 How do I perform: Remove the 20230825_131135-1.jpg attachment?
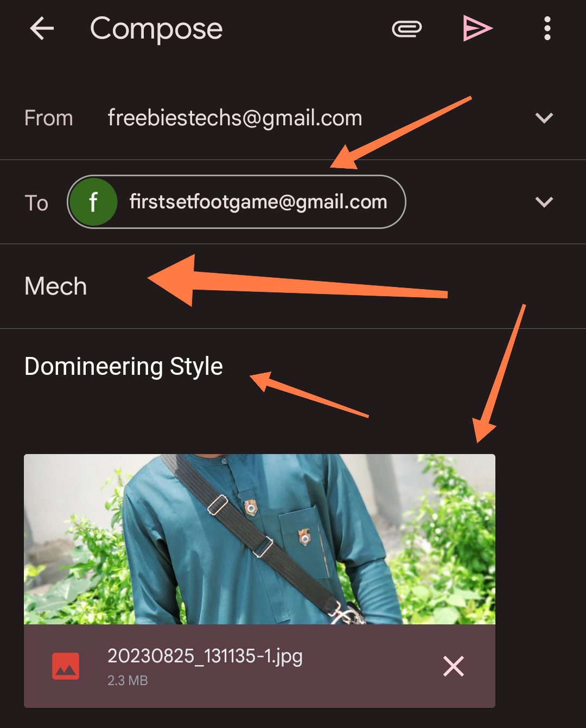[x=453, y=666]
